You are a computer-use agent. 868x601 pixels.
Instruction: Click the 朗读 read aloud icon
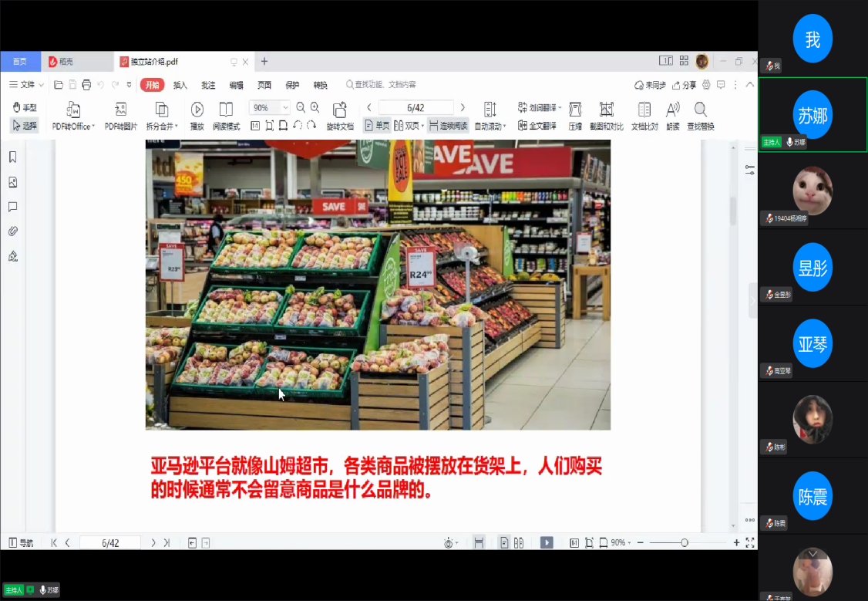672,110
